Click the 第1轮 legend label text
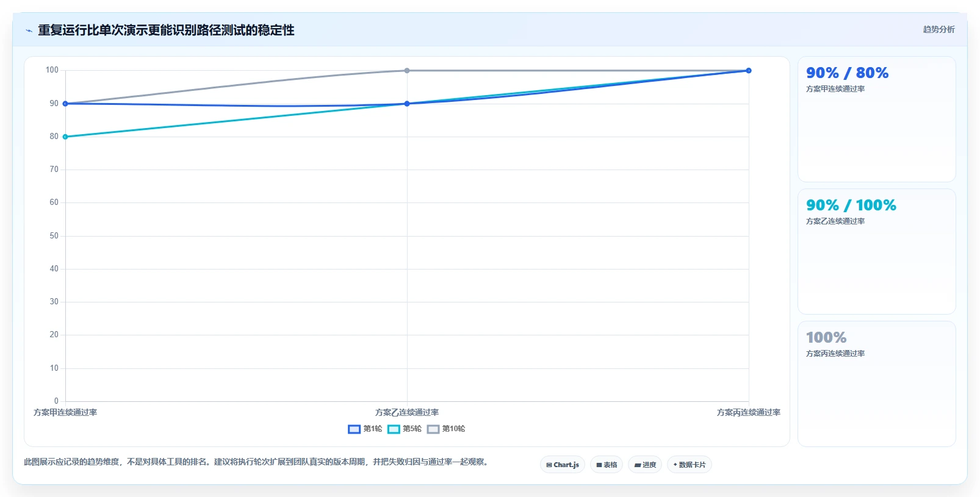 (373, 429)
